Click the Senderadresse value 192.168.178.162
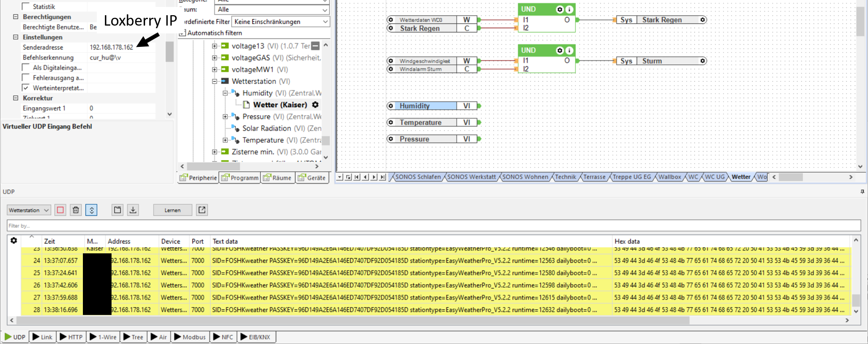 [x=112, y=47]
